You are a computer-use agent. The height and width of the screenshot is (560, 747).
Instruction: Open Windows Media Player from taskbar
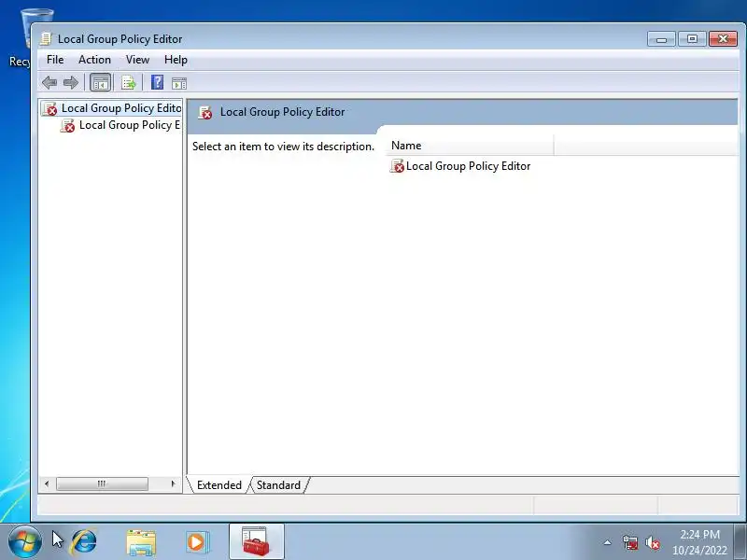(196, 542)
